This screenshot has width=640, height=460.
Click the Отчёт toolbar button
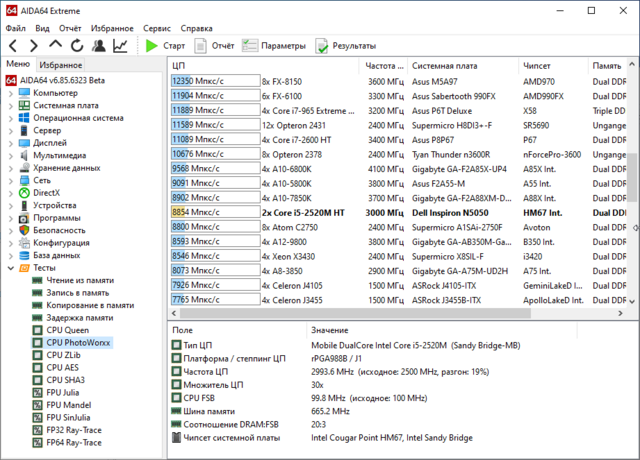pyautogui.click(x=214, y=46)
